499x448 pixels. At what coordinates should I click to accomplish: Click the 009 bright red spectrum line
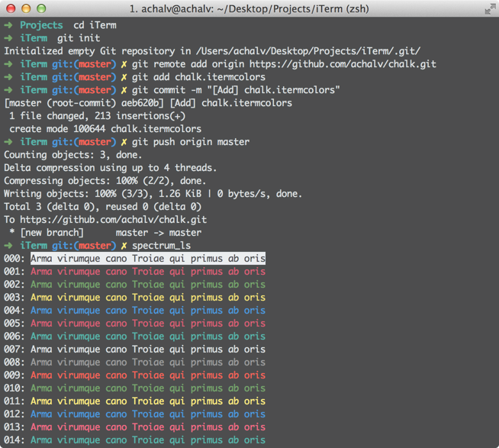[148, 375]
